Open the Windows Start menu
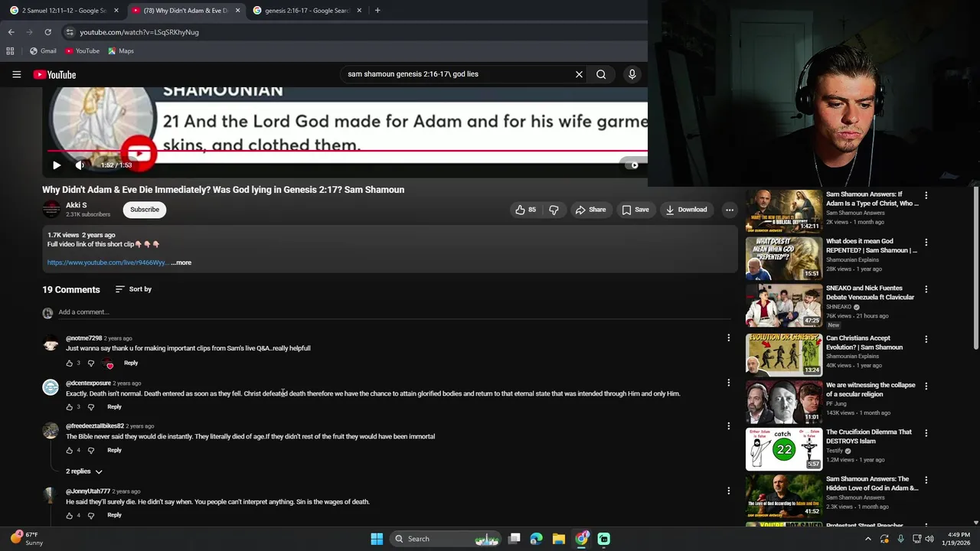The image size is (980, 551). tap(377, 539)
